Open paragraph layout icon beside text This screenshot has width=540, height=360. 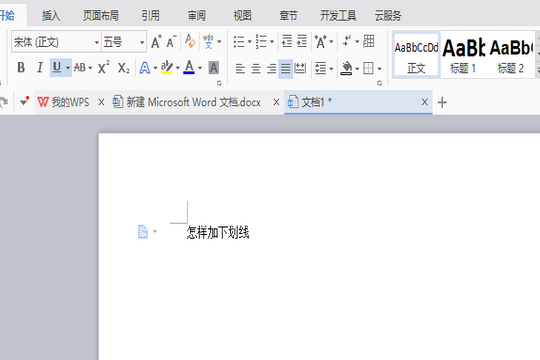[143, 232]
